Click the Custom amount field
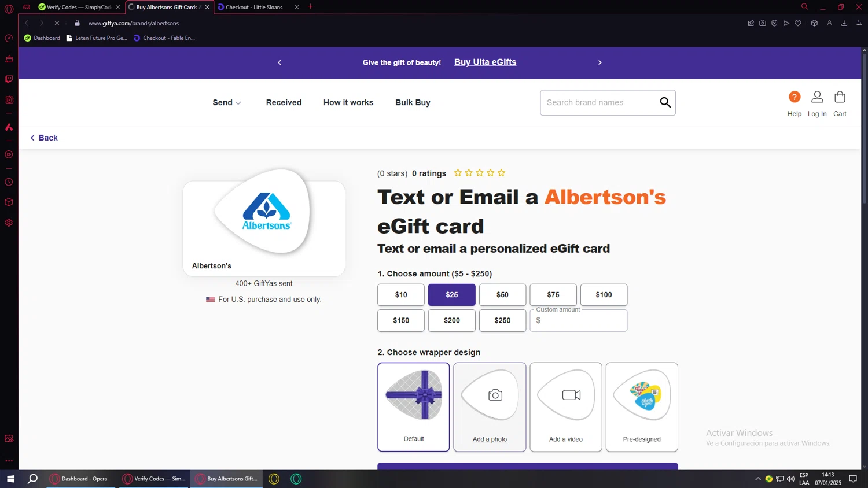The image size is (868, 488). point(579,320)
